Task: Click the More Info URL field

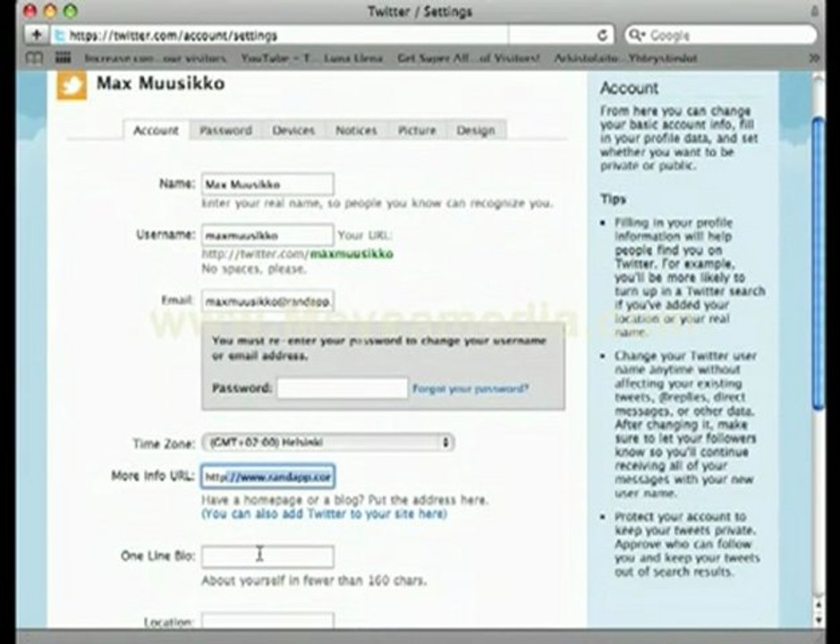Action: pos(267,477)
